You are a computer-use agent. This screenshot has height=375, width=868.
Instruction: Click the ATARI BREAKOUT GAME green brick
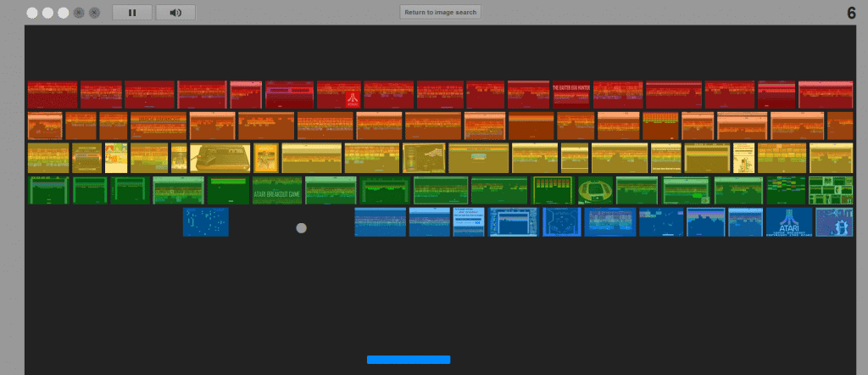[x=277, y=191]
